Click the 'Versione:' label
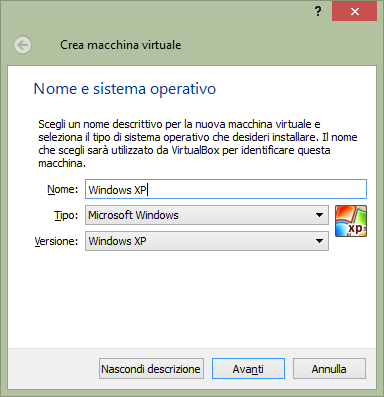 pyautogui.click(x=56, y=241)
